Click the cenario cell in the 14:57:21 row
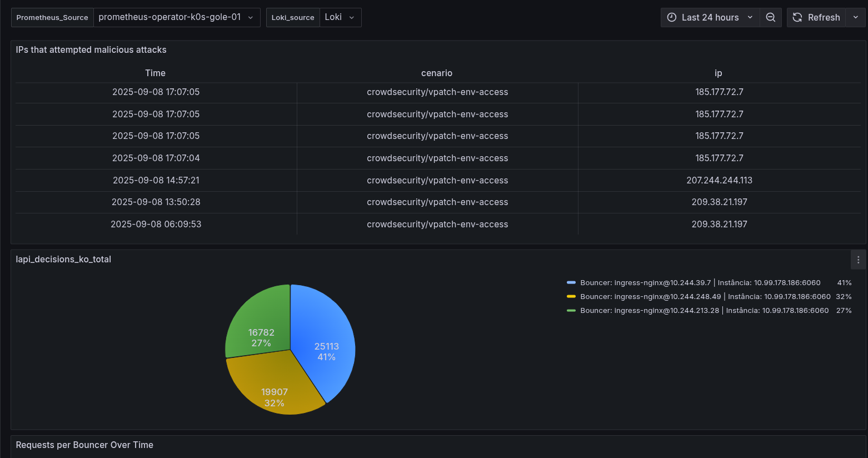Viewport: 868px width, 458px height. pos(437,180)
